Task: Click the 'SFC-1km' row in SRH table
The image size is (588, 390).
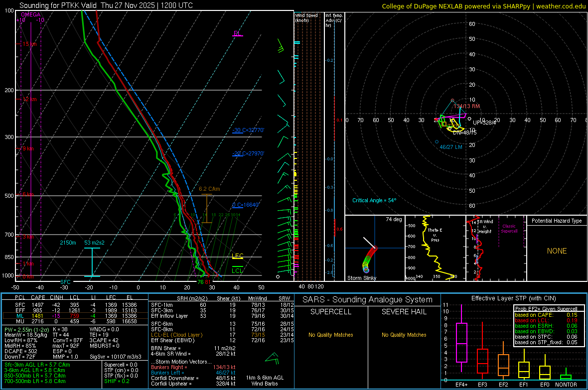Action: point(222,305)
